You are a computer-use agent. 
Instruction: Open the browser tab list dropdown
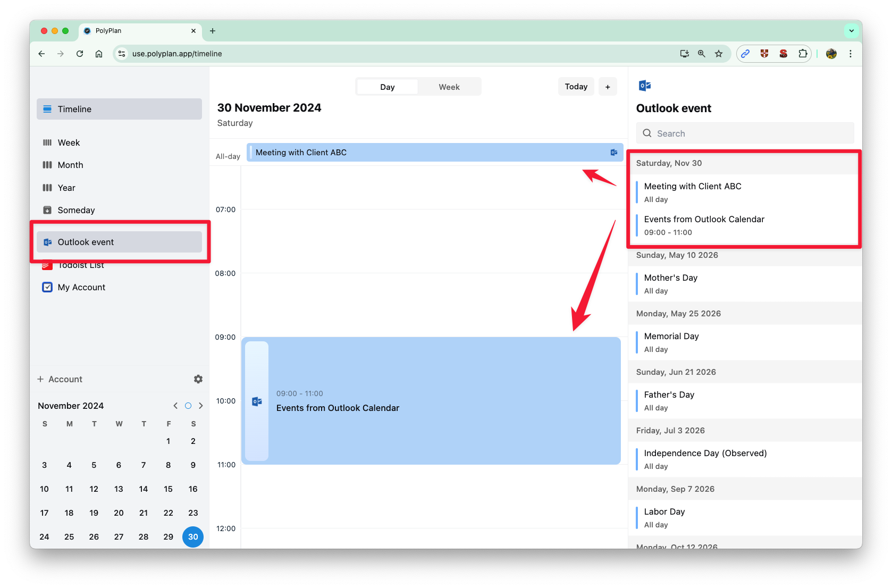click(x=852, y=31)
